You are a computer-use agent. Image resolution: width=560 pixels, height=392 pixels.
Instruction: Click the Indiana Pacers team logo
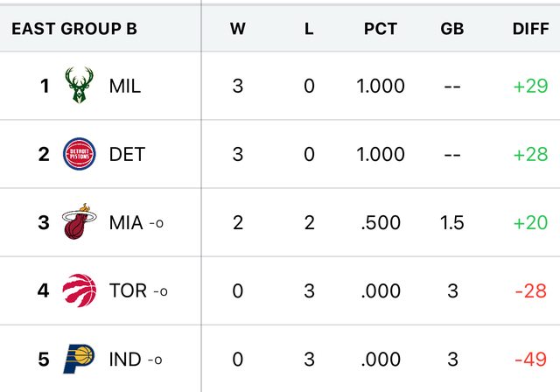(x=80, y=359)
